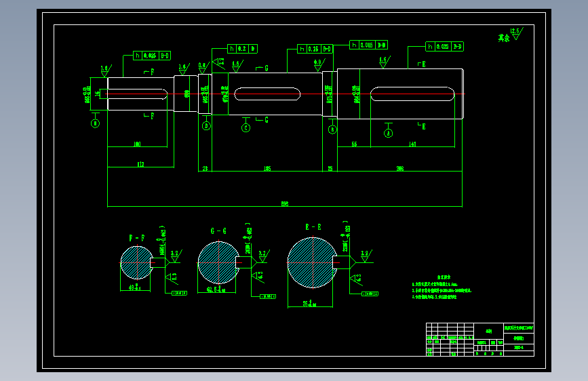Select the "G - G" section view title

tap(218, 231)
